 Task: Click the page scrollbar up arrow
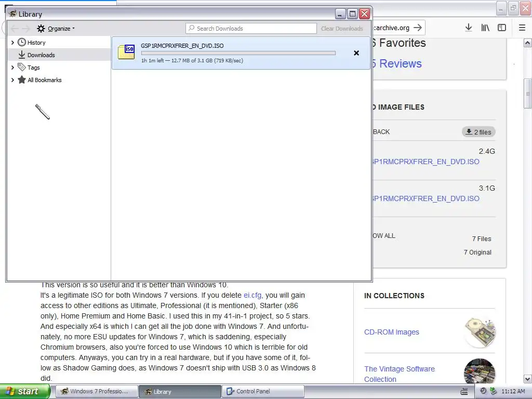pyautogui.click(x=528, y=43)
